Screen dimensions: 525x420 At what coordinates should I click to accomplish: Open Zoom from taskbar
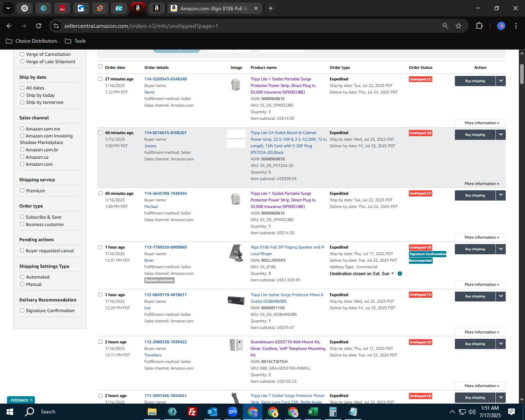(233, 412)
